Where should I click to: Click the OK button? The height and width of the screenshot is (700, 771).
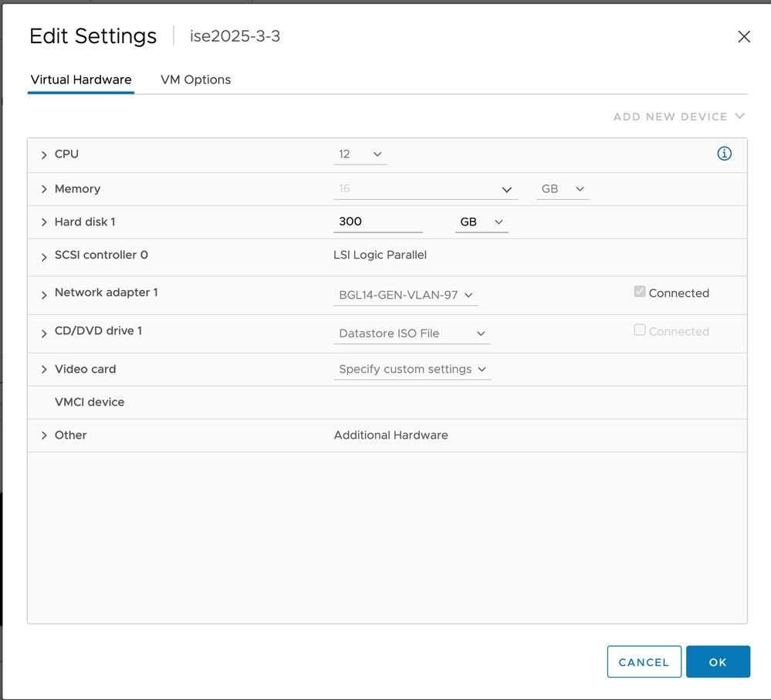click(x=718, y=661)
